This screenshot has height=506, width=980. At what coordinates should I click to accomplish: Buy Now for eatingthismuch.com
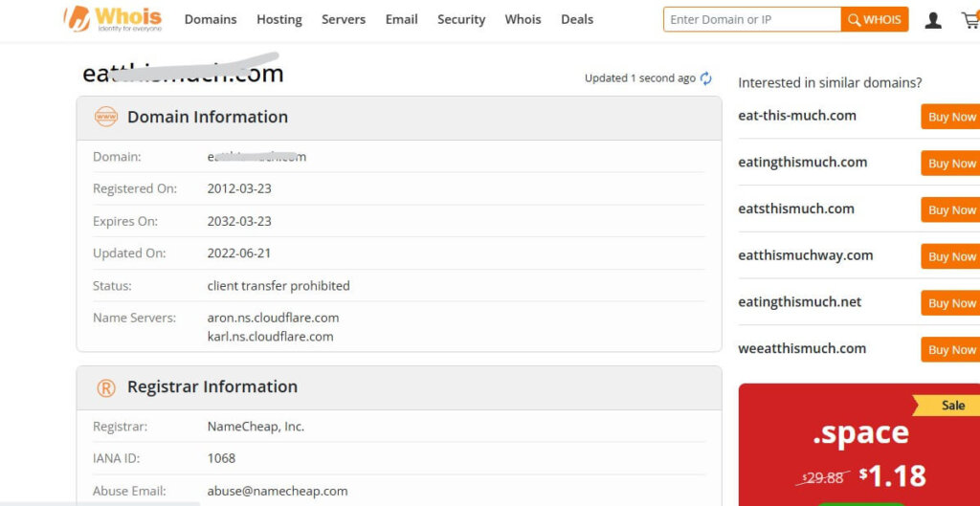[x=951, y=163]
